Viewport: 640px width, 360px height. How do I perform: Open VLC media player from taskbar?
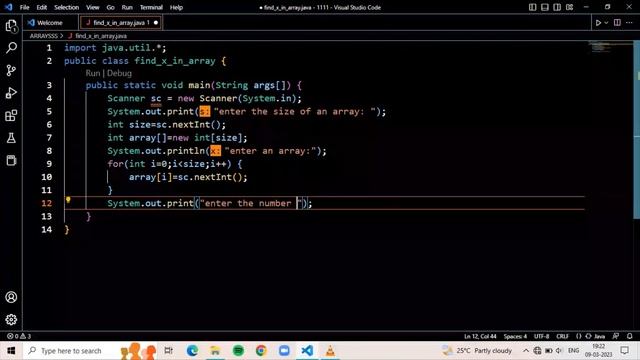(330, 351)
